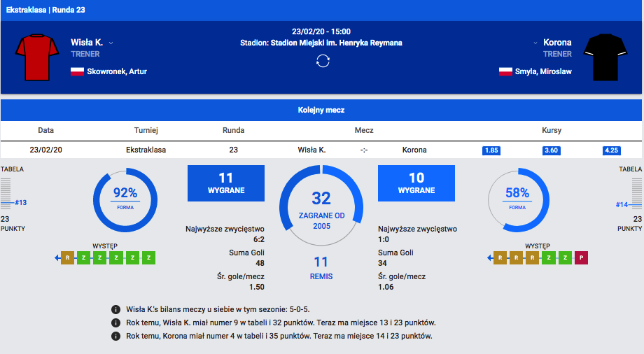Viewport: 644px width, 354px height.
Task: Click the Data column header
Action: point(46,130)
